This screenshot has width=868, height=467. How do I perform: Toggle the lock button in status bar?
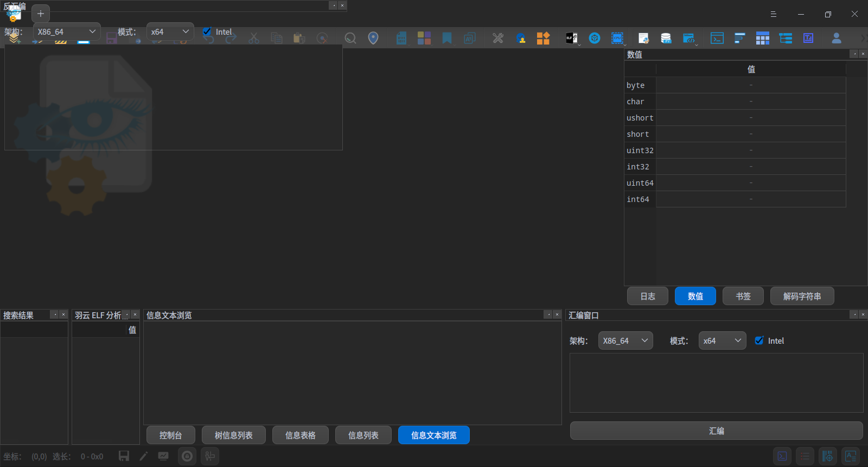click(187, 456)
